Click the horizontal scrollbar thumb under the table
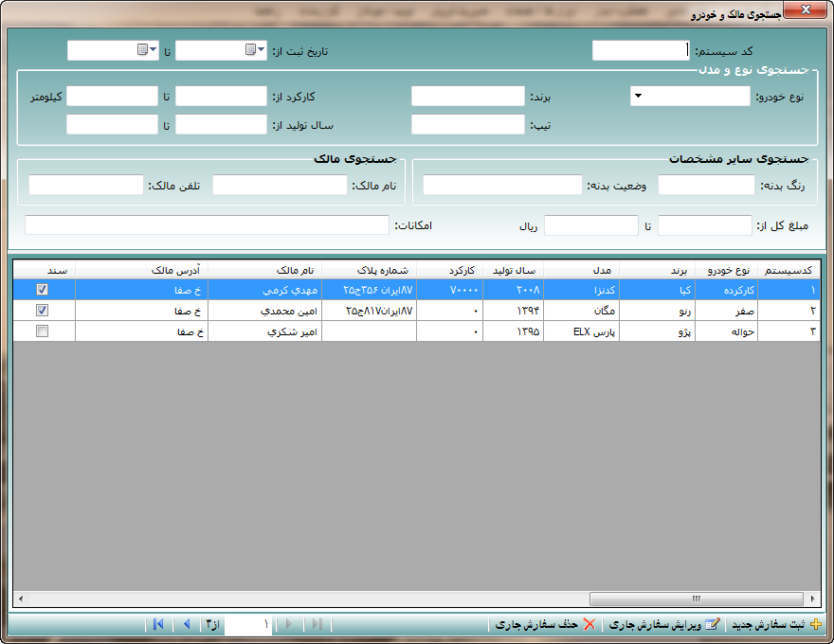This screenshot has width=834, height=644. point(695,599)
